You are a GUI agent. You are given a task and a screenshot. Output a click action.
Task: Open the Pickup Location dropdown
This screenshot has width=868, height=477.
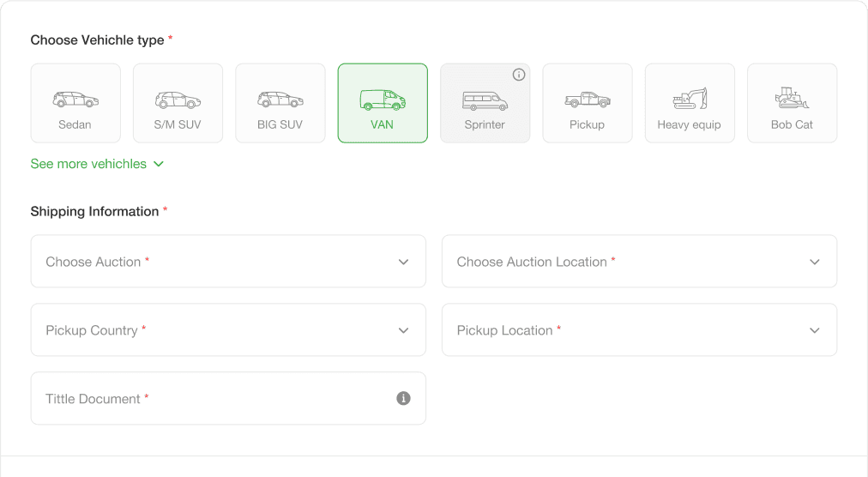coord(639,330)
